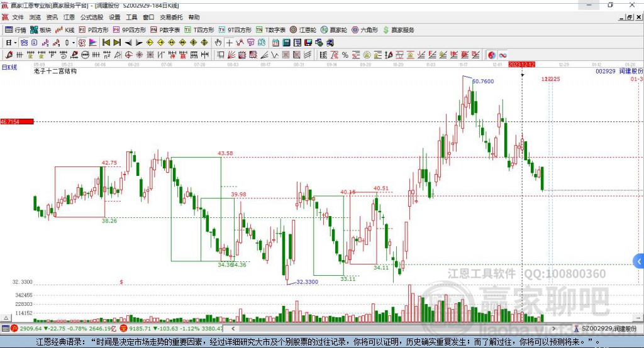The width and height of the screenshot is (644, 348).
Task: Click the 43.58 price label
Action: 225,153
